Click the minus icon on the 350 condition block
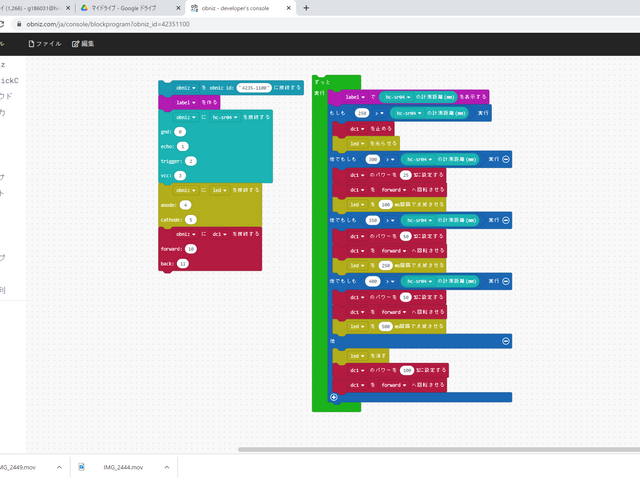 506,220
